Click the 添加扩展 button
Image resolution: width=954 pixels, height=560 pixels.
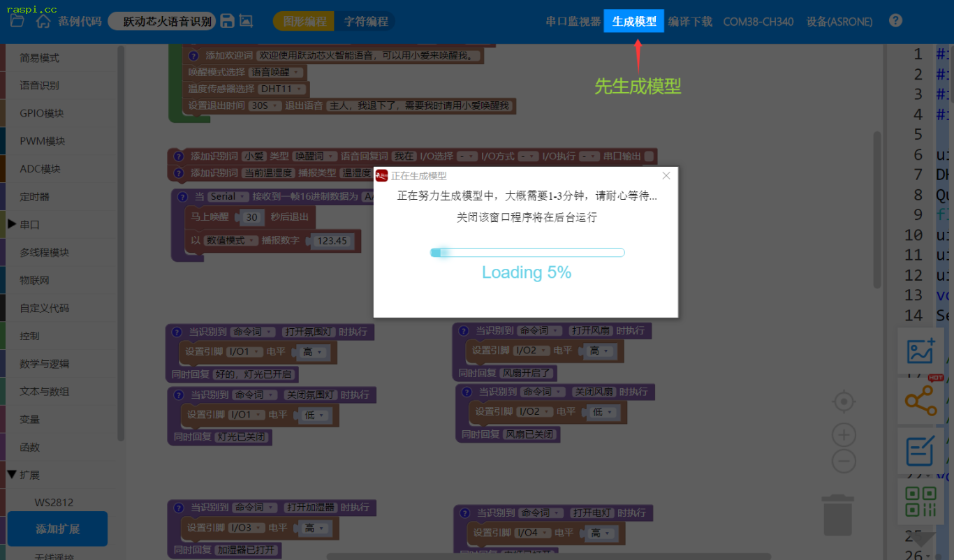pos(57,529)
